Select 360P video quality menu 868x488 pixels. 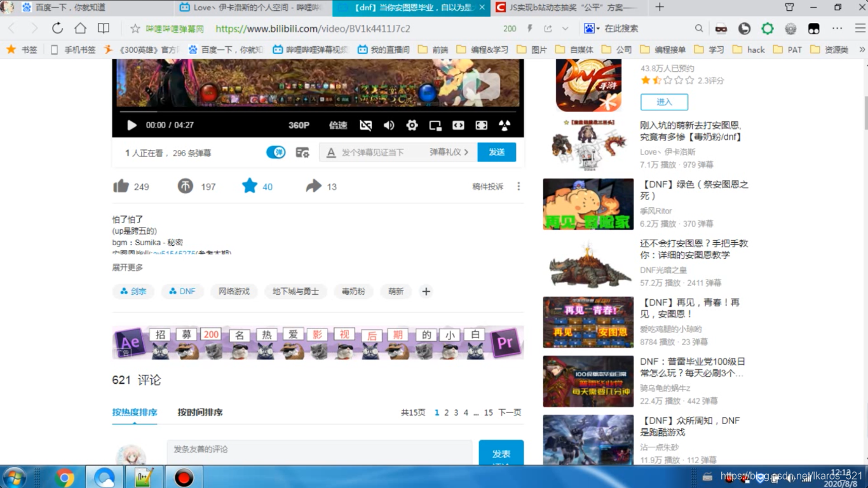pos(299,125)
